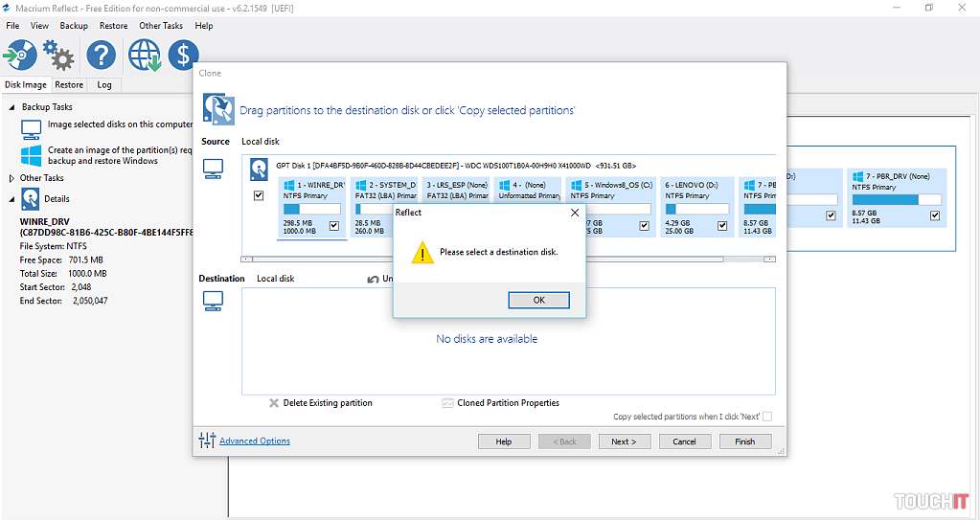Viewport: 980px width, 520px height.
Task: Click the Advanced Options sliders icon
Action: (207, 441)
